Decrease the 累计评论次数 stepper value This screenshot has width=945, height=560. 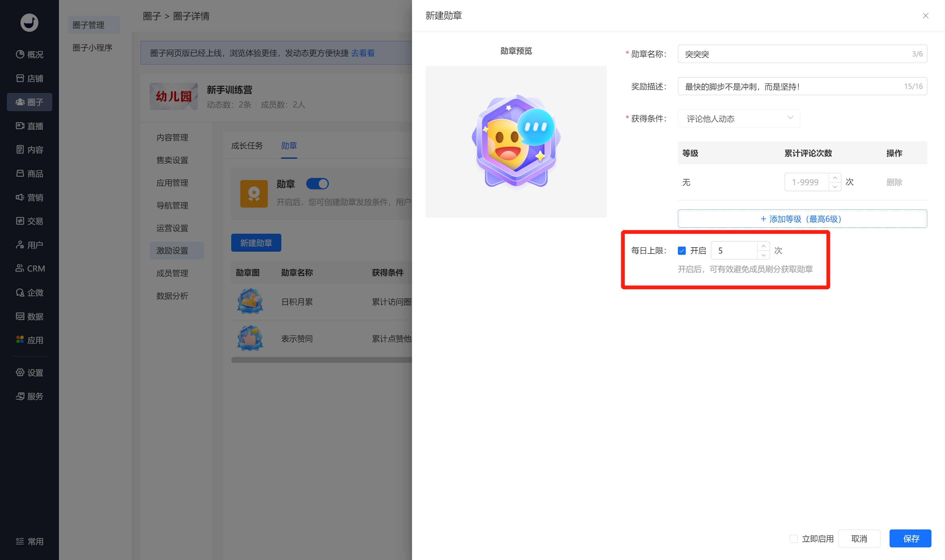pos(835,186)
